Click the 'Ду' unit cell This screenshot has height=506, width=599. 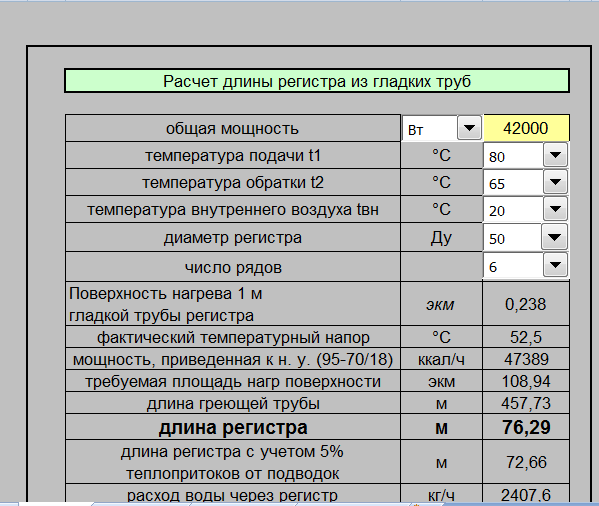[441, 238]
